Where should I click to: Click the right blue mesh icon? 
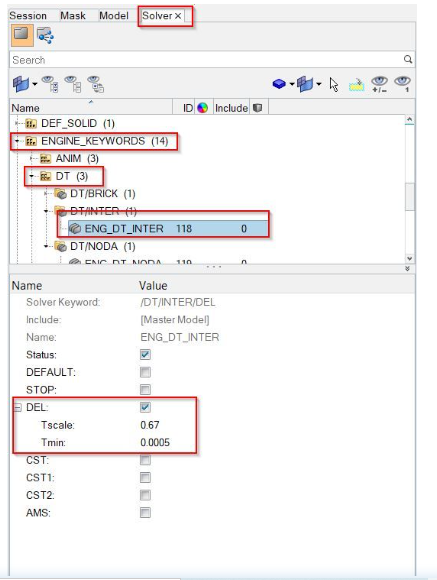305,84
